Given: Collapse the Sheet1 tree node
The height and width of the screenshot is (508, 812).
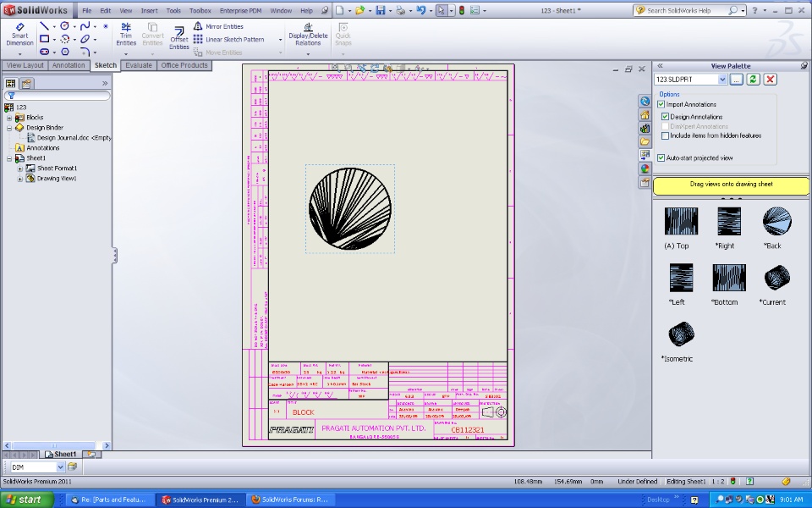Looking at the screenshot, I should (x=9, y=158).
